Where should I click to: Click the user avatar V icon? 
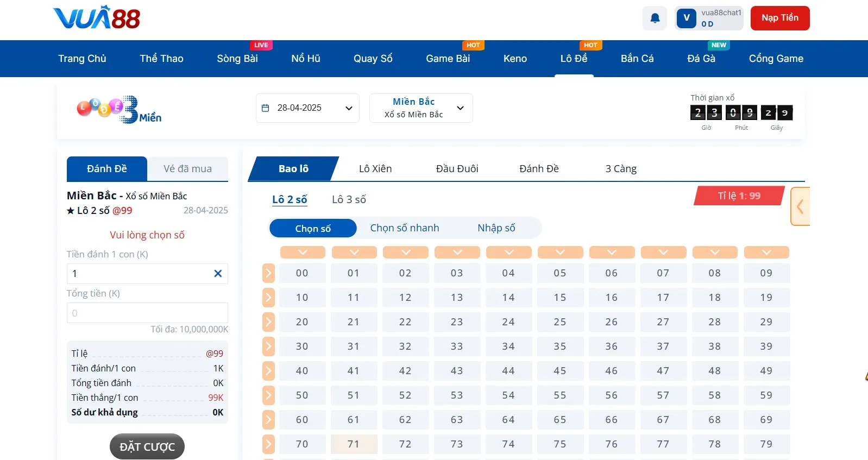coord(687,18)
